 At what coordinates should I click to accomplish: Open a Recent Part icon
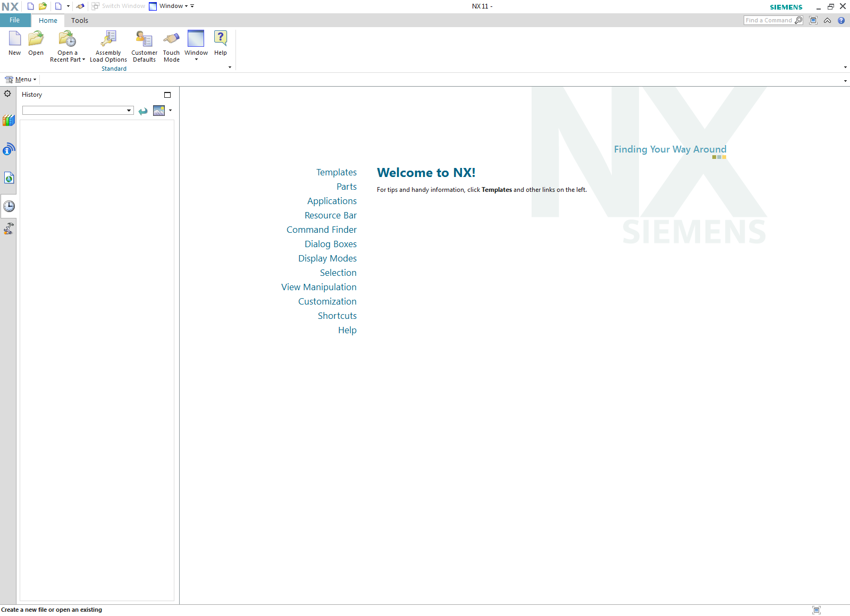tap(68, 39)
